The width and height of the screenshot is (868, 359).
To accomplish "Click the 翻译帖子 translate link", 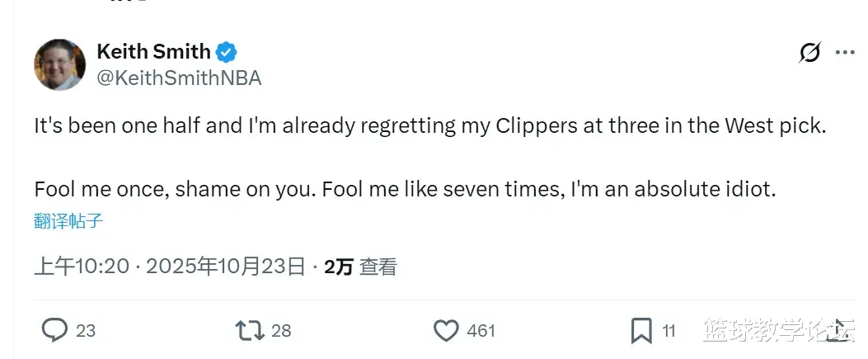I will click(x=68, y=220).
